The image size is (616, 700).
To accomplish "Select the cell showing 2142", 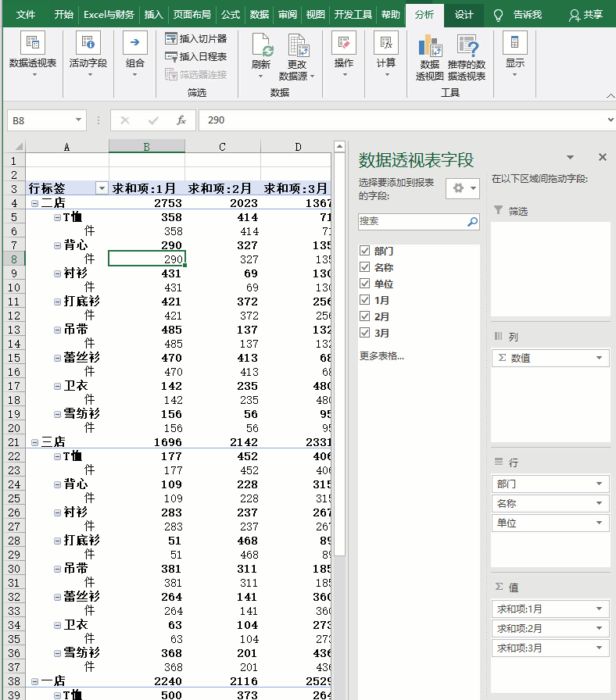I will [x=223, y=442].
